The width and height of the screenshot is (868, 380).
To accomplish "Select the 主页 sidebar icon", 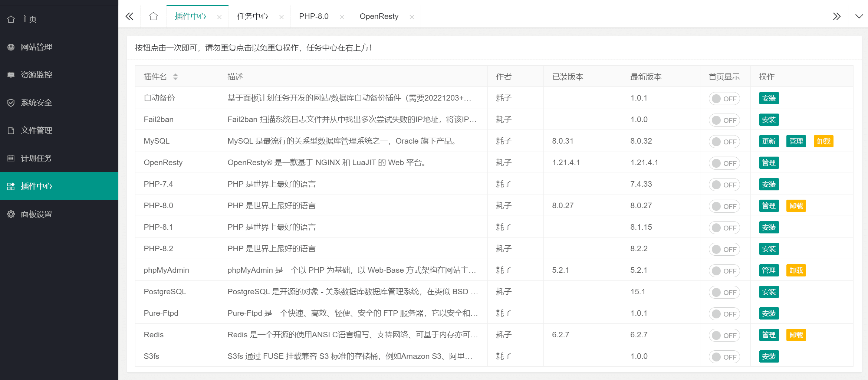I will click(11, 19).
